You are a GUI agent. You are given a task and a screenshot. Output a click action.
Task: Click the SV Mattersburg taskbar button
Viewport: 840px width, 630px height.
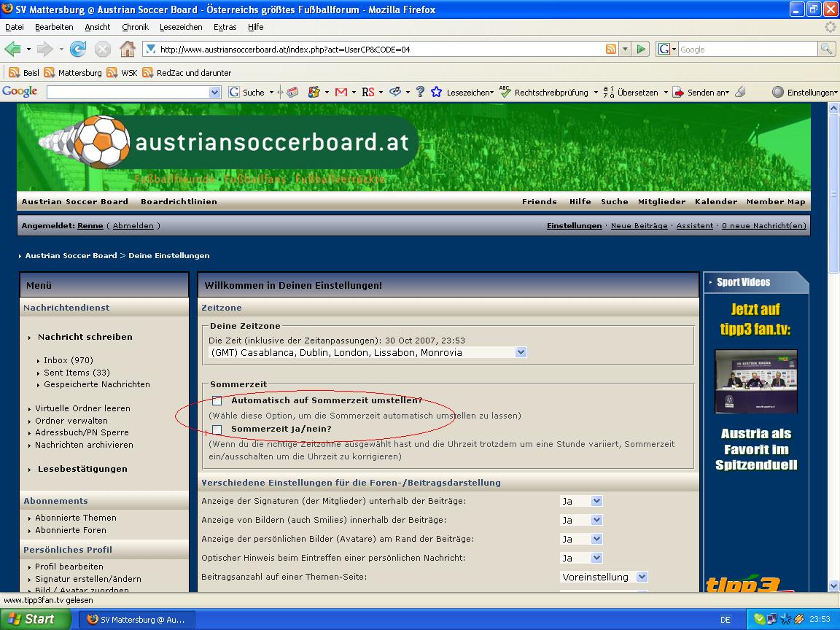(x=137, y=619)
